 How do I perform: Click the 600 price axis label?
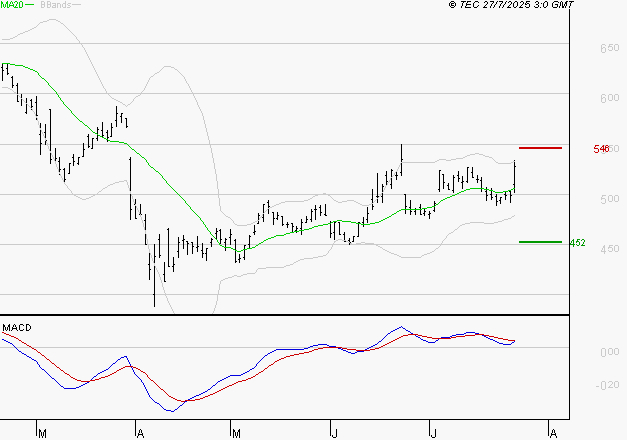coord(609,98)
